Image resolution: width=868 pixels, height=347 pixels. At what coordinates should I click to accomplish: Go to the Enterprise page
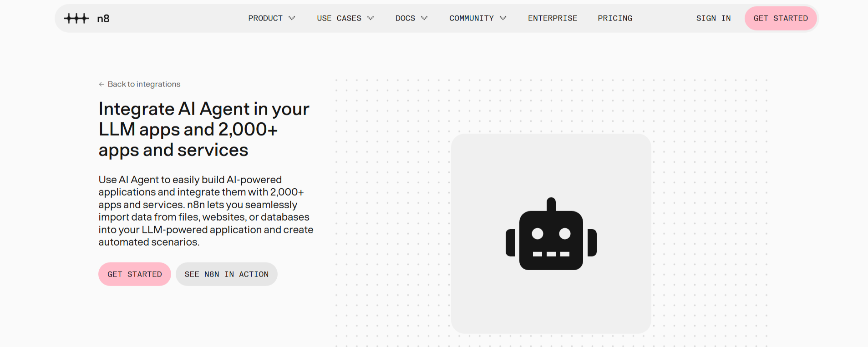[x=553, y=18]
